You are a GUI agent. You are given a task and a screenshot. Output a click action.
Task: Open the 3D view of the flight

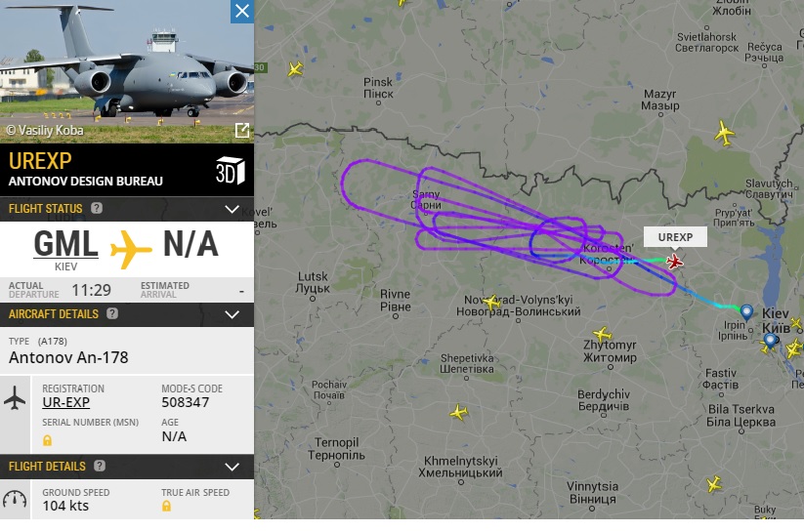230,170
